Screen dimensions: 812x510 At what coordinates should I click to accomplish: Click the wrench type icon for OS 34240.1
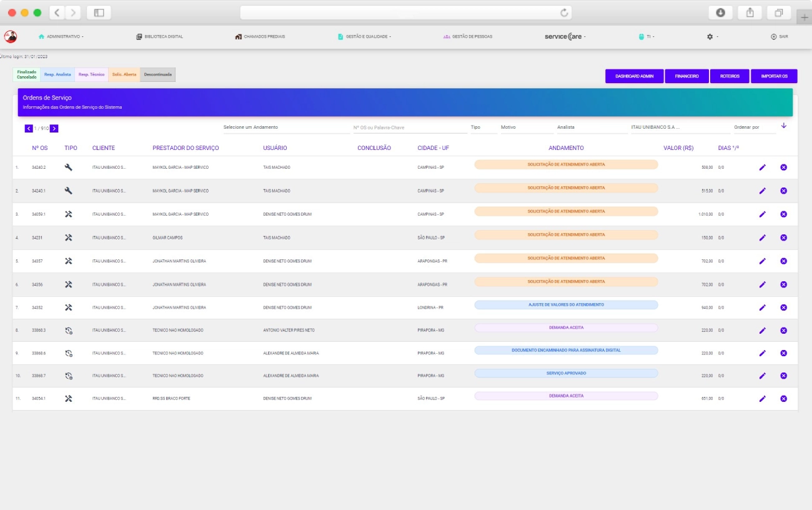pos(69,191)
